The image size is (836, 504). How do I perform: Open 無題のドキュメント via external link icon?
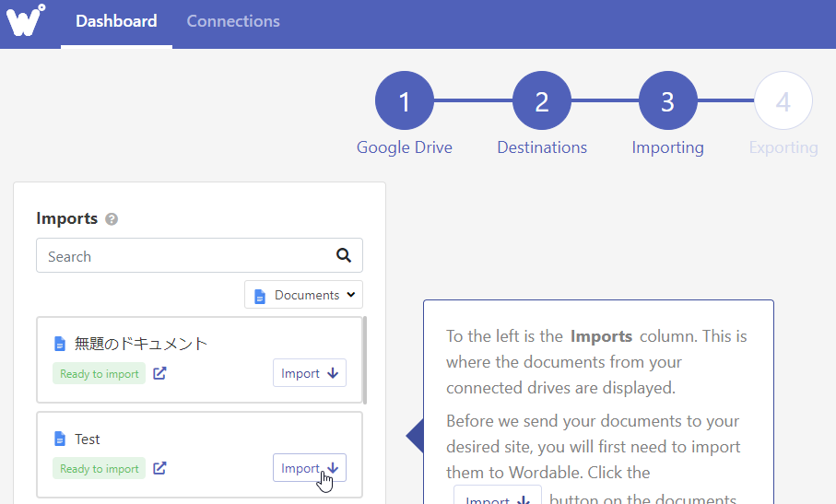click(159, 373)
